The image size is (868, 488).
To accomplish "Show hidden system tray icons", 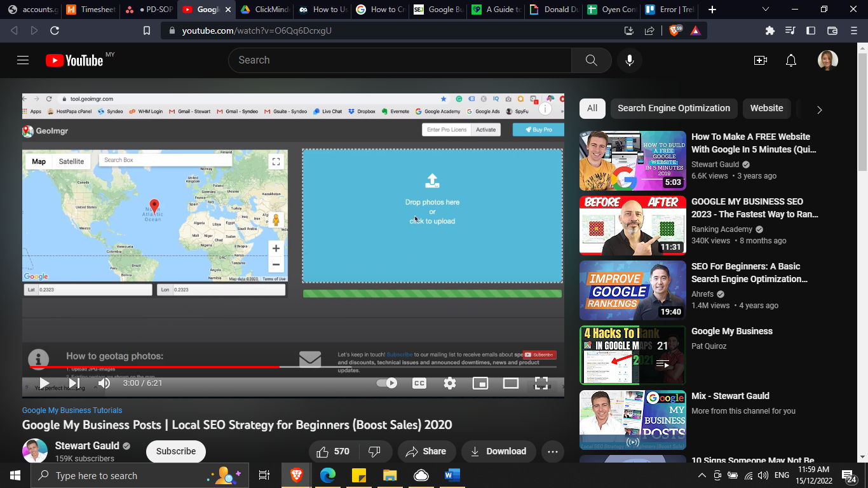I will [702, 475].
